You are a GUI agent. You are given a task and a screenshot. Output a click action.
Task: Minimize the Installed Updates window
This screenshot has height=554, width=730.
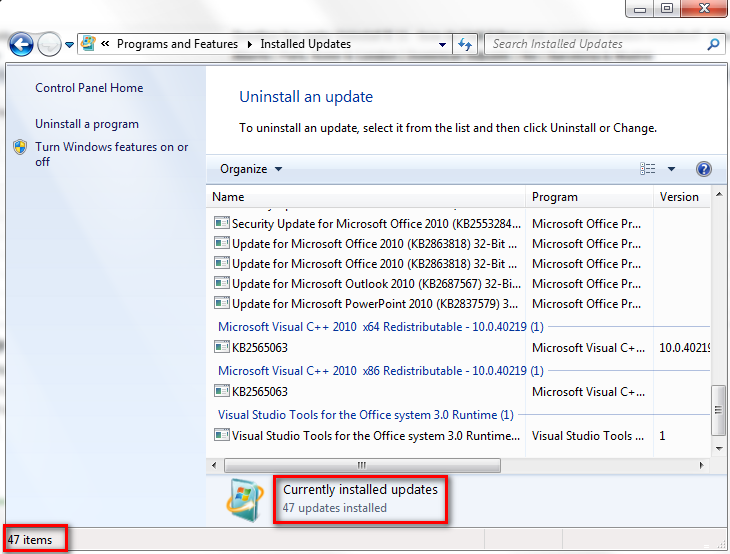click(x=640, y=8)
